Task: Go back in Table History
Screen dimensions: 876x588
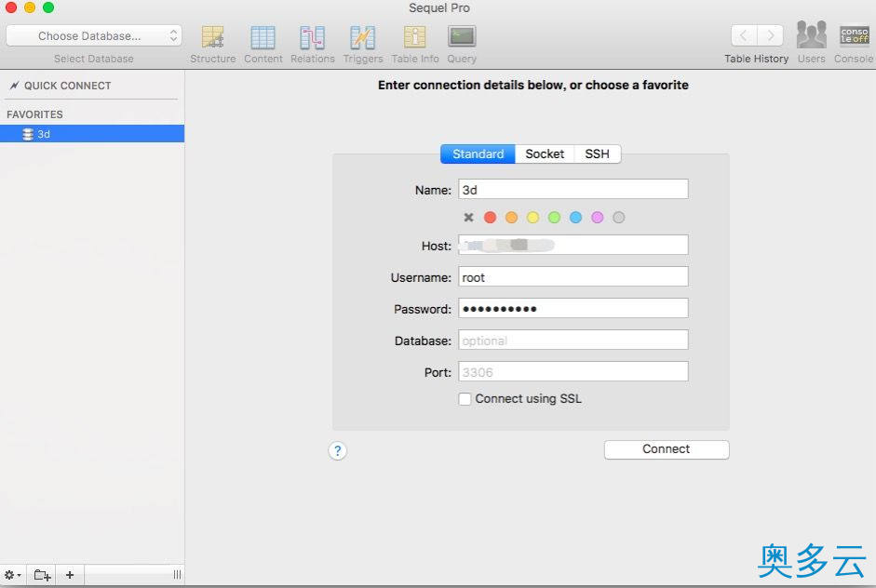Action: point(744,35)
